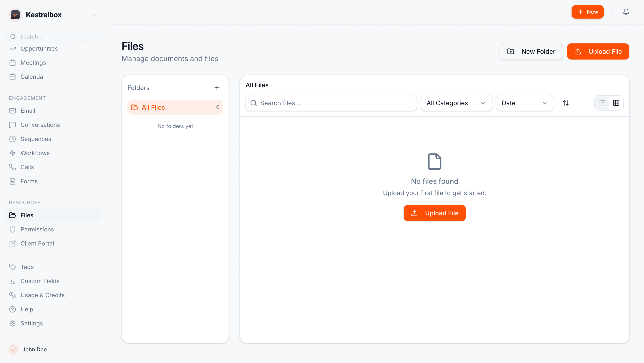Toggle the All Files folder selection
This screenshot has width=644, height=363.
click(175, 107)
